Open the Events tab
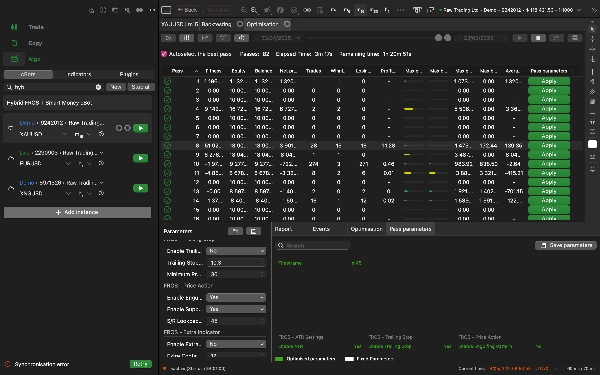The width and height of the screenshot is (600, 375). click(321, 229)
